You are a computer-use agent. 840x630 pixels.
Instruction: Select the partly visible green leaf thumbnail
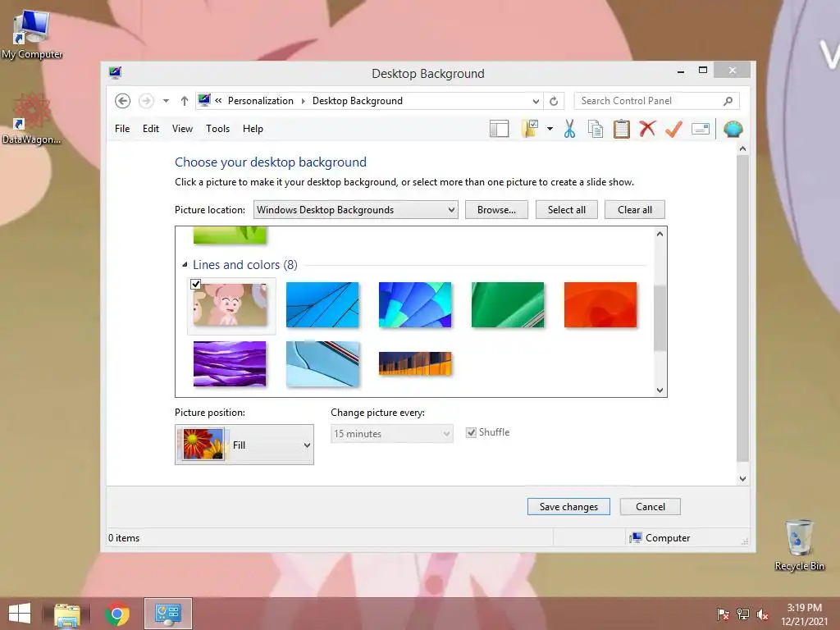230,235
